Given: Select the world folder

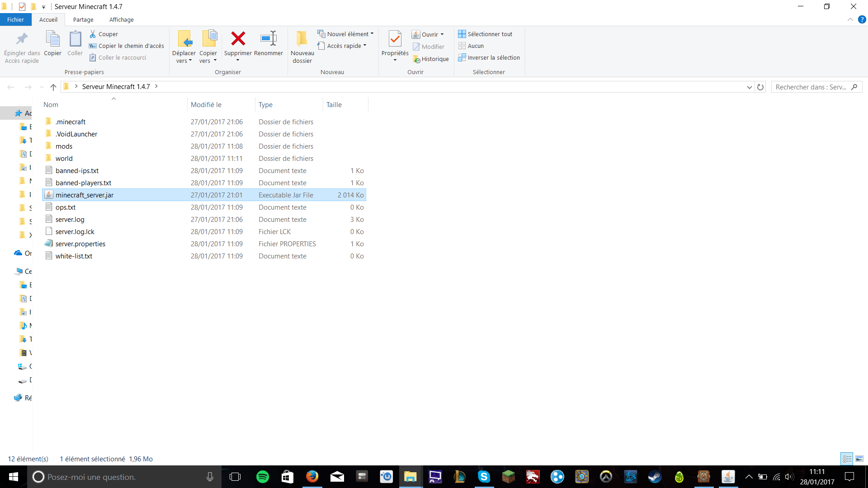Looking at the screenshot, I should 204,158.
